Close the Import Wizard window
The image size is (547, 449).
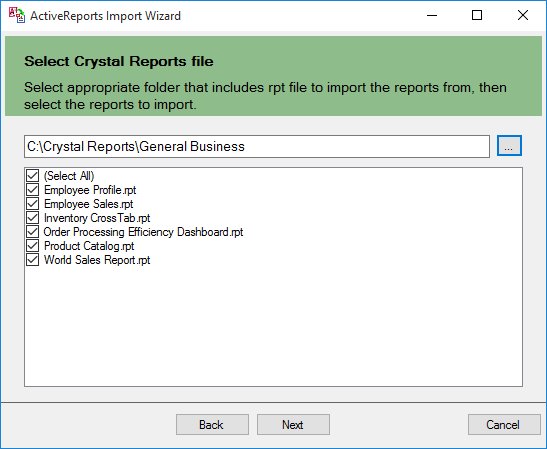point(523,16)
